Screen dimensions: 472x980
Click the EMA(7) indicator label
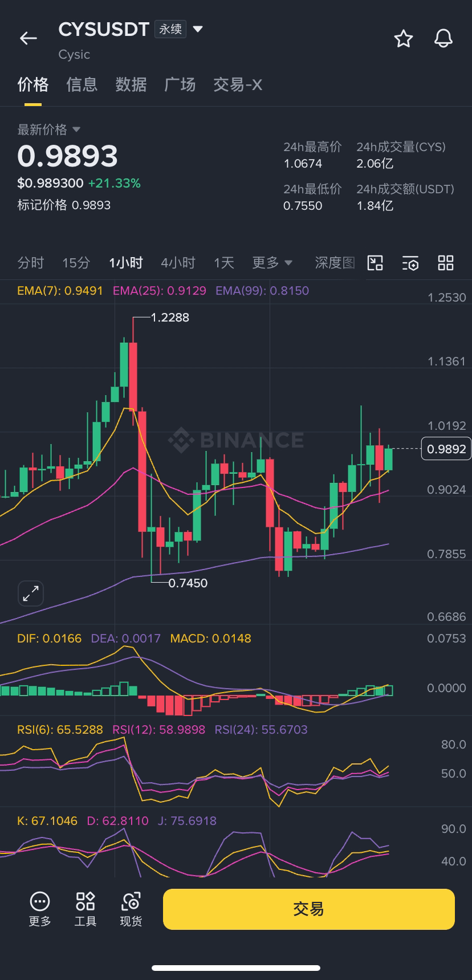(x=60, y=291)
